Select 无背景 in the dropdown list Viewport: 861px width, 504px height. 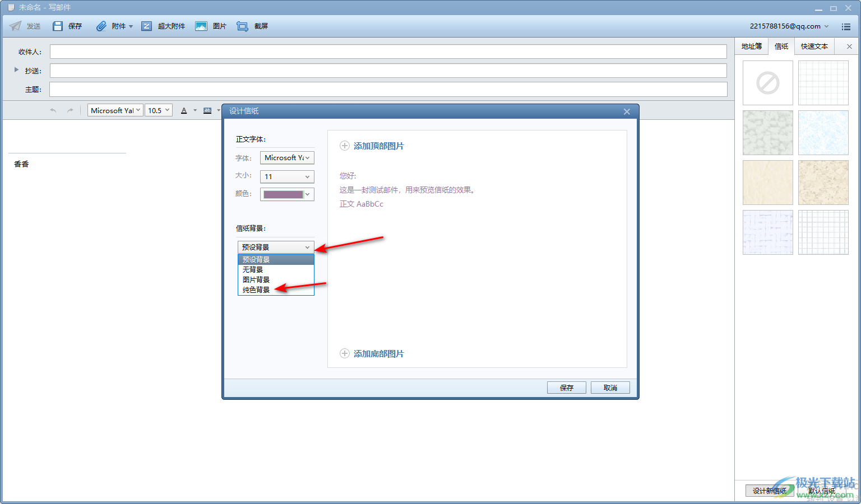[x=276, y=269]
